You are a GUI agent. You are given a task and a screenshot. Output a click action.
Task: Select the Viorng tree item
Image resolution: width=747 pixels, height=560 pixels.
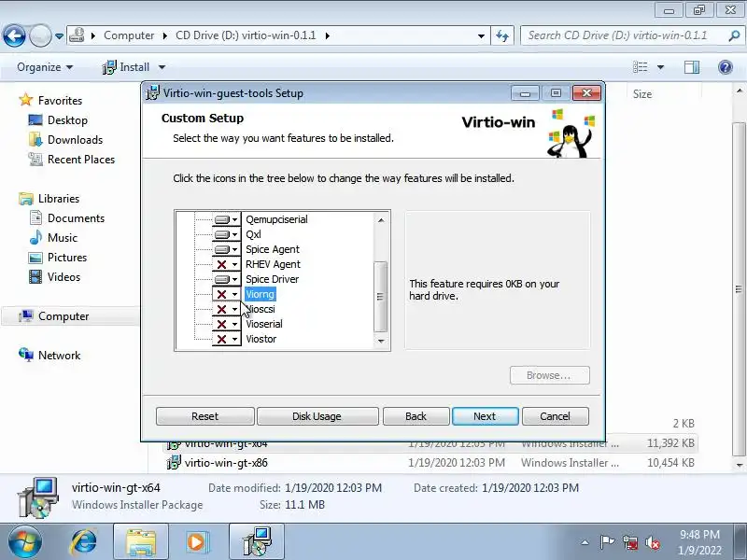[261, 294]
